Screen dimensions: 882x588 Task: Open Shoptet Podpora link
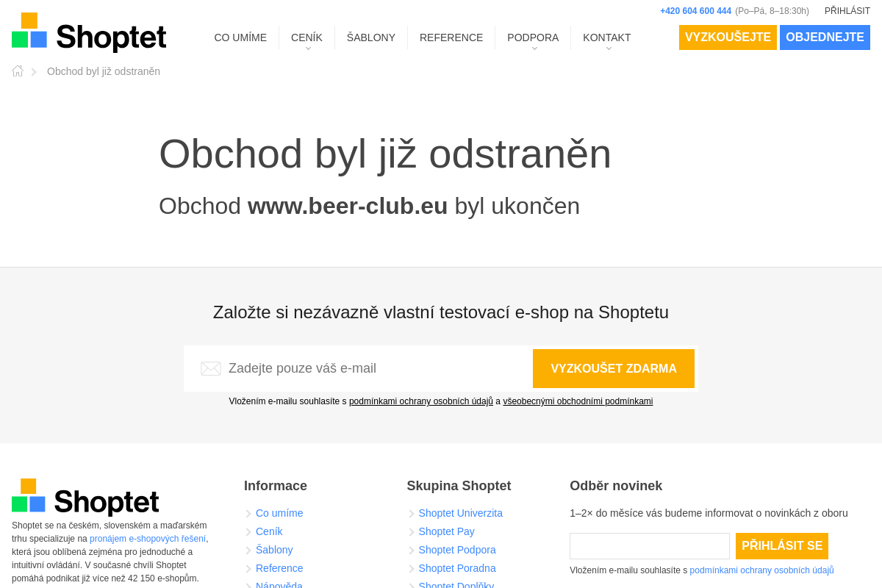457,550
